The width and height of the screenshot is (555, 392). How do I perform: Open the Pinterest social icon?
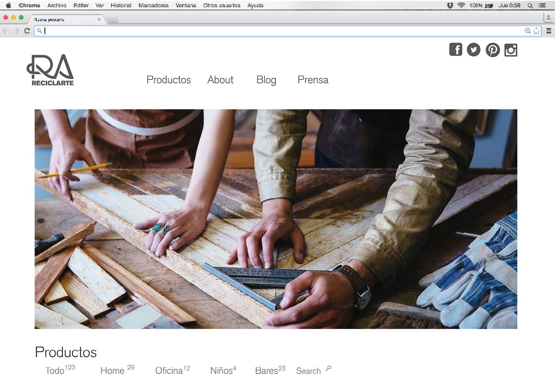[493, 50]
